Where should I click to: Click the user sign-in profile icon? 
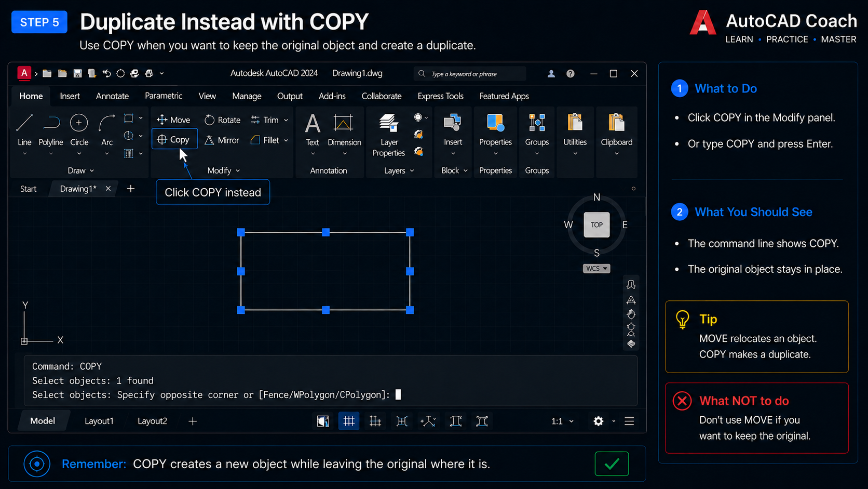click(x=551, y=74)
